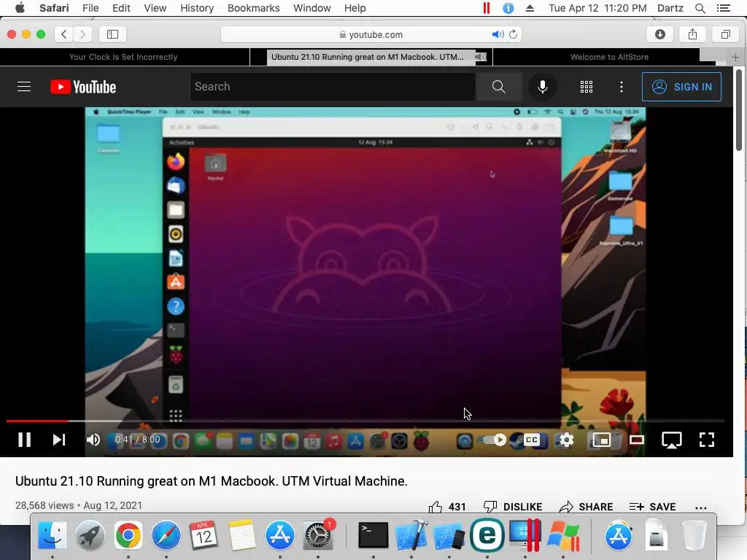The image size is (747, 560).
Task: Open ESET icon in the Dock
Action: [487, 535]
